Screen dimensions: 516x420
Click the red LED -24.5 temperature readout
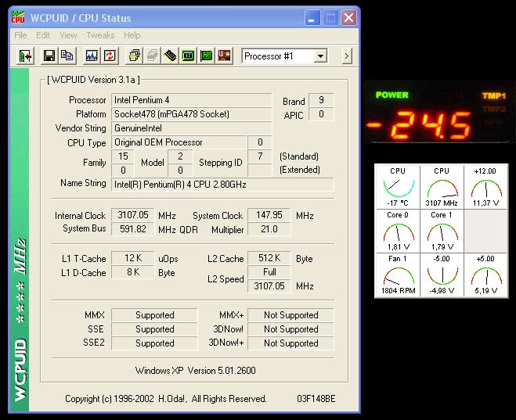pos(419,124)
